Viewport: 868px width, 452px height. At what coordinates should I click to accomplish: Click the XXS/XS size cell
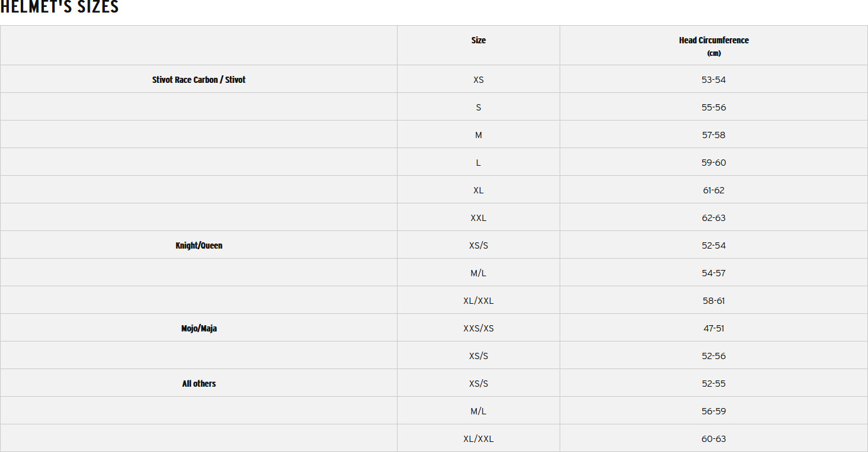(x=479, y=328)
